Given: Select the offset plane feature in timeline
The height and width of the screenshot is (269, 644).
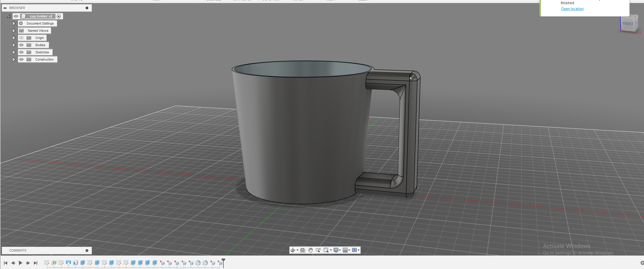Looking at the screenshot, I should click(54, 263).
